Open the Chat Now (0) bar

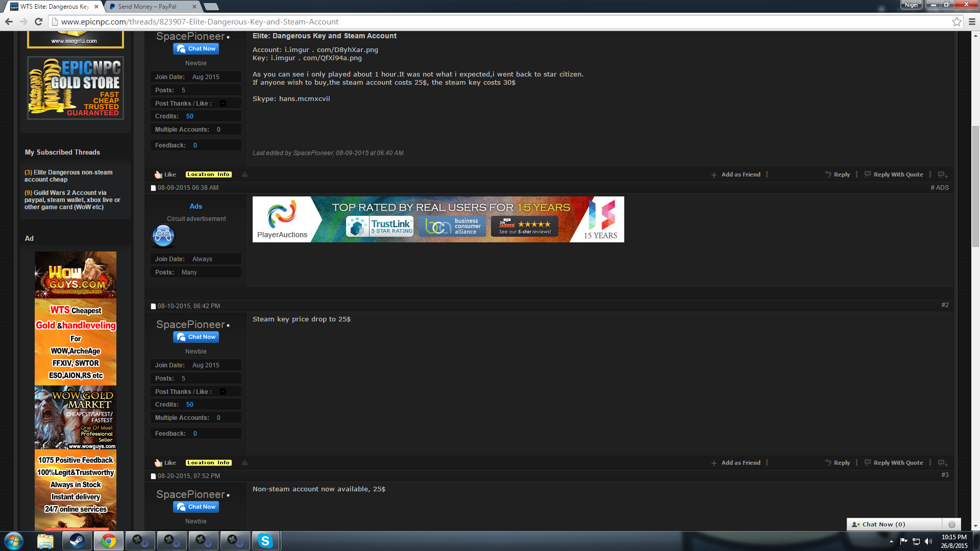click(894, 524)
